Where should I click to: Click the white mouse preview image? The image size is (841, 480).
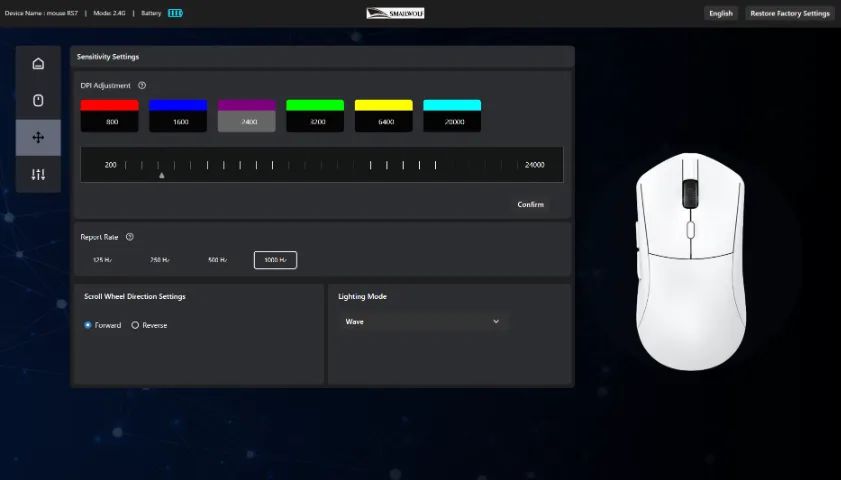coord(691,262)
